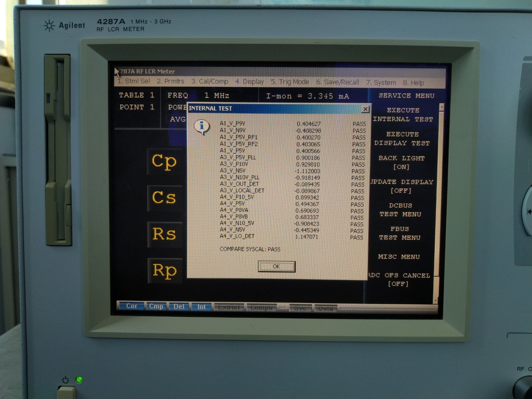The width and height of the screenshot is (532, 399).
Task: Click the I-mon 3.345 mA readout
Action: [308, 96]
